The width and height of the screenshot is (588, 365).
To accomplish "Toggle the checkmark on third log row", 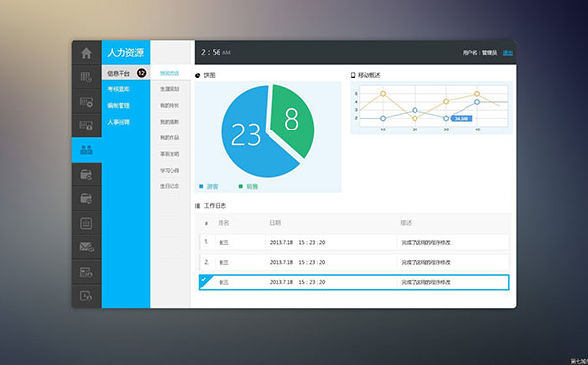I will tap(204, 279).
